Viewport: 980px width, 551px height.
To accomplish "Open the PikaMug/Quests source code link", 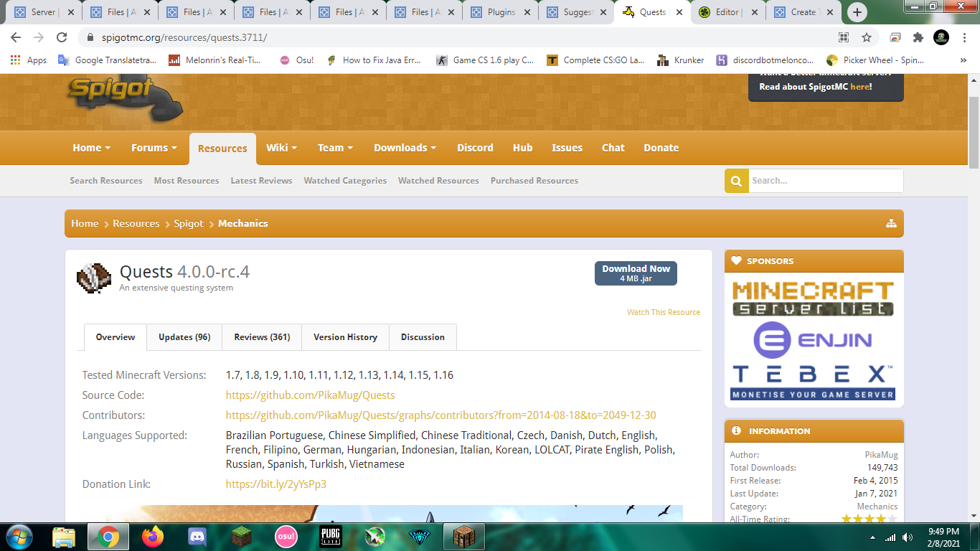I will tap(310, 395).
